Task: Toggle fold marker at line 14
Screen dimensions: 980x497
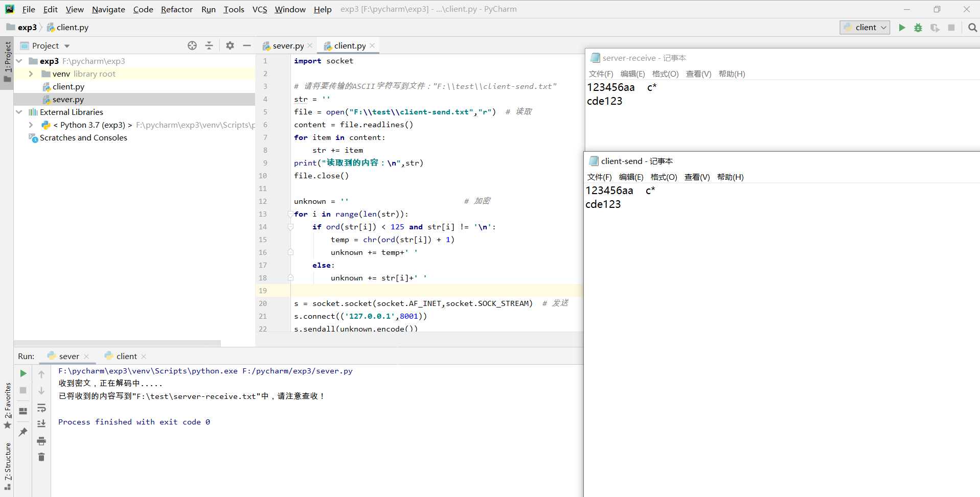Action: pos(290,227)
